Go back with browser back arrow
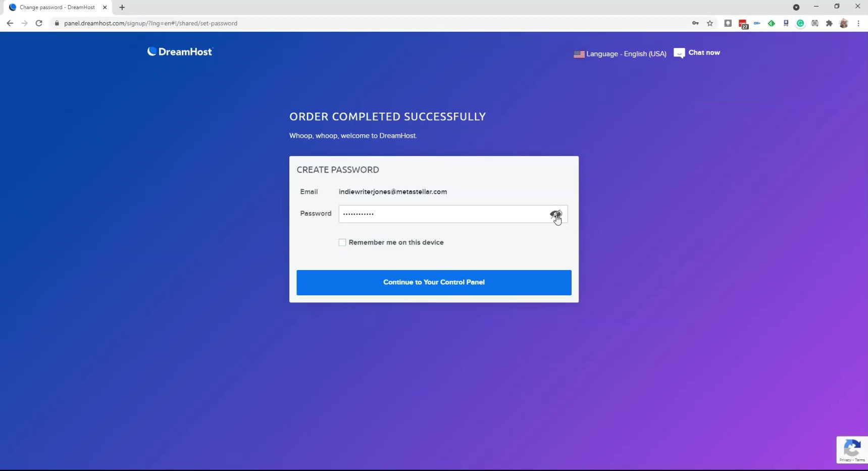The image size is (868, 471). coord(10,23)
